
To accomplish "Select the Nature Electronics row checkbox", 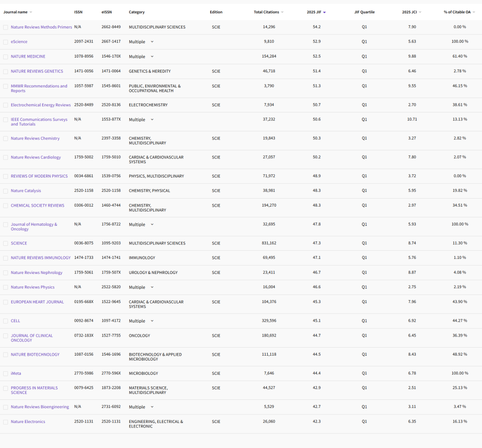I will pyautogui.click(x=5, y=422).
